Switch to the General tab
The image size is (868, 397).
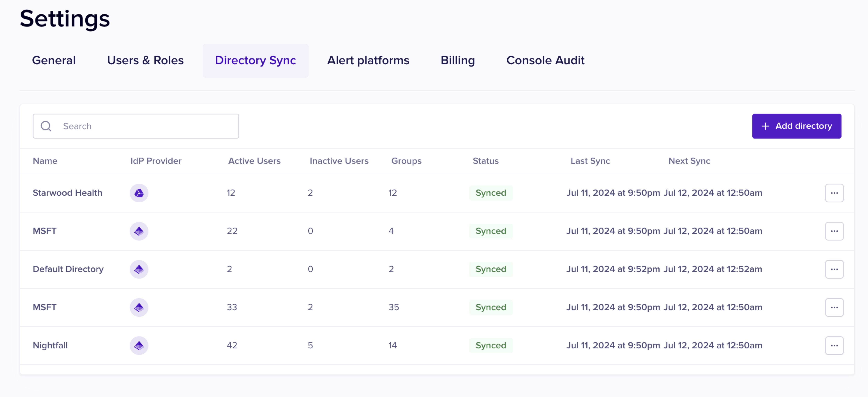pyautogui.click(x=54, y=60)
